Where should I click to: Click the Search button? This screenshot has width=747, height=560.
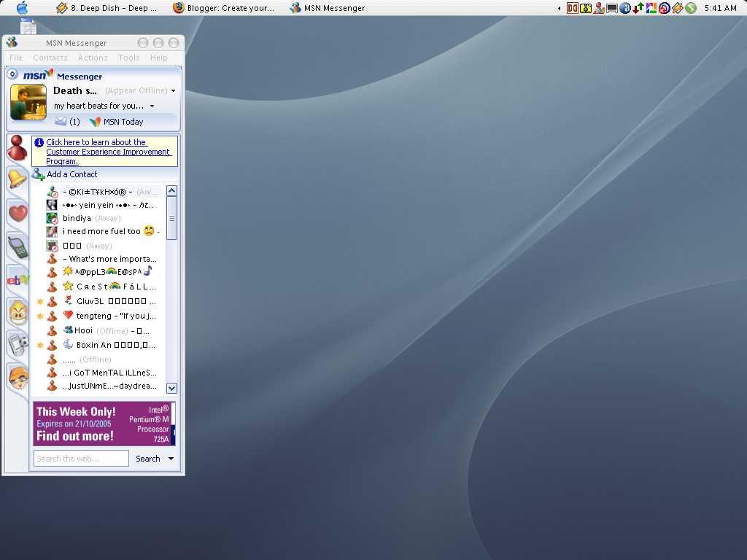(x=147, y=459)
